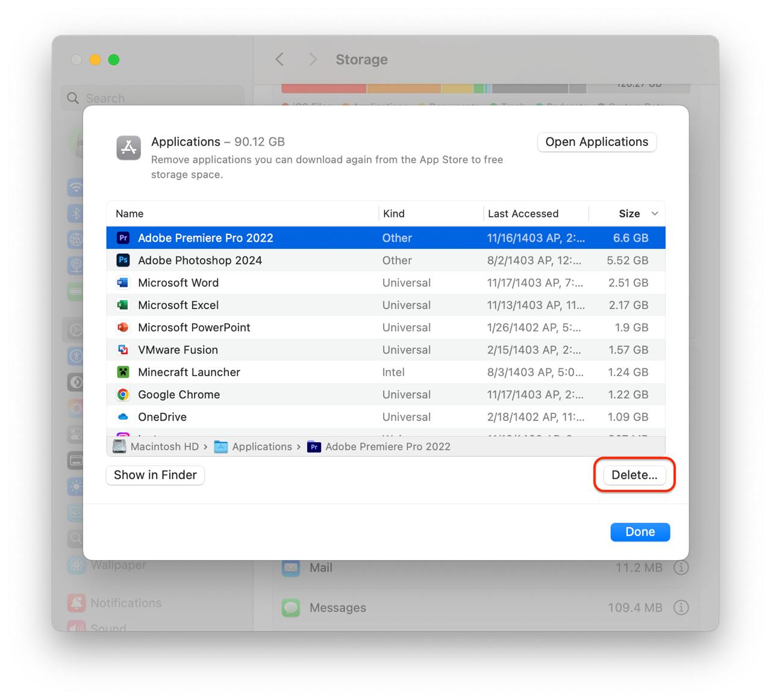
Task: Click the back arrow in Storage header
Action: coord(279,59)
